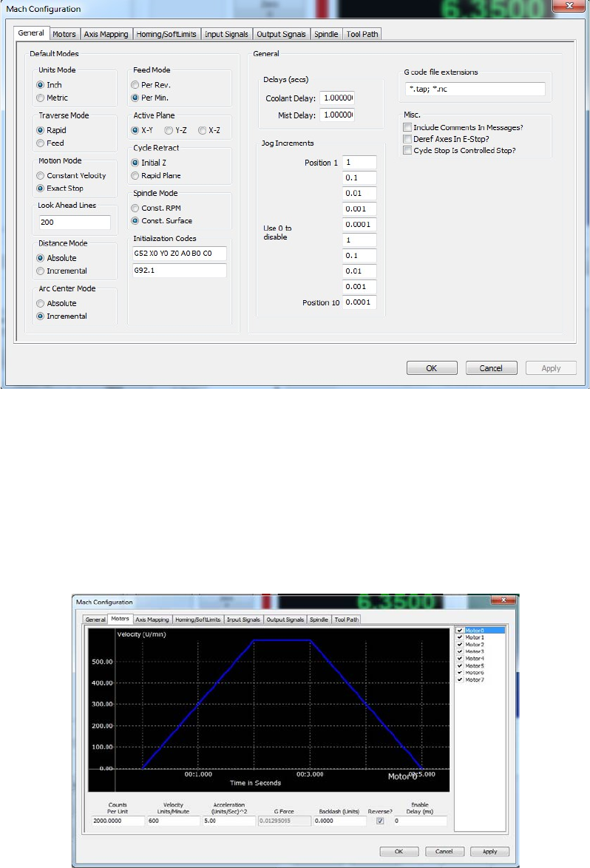Open Axis Mapping tab in lower window
Screen dimensions: 590x868
point(152,620)
